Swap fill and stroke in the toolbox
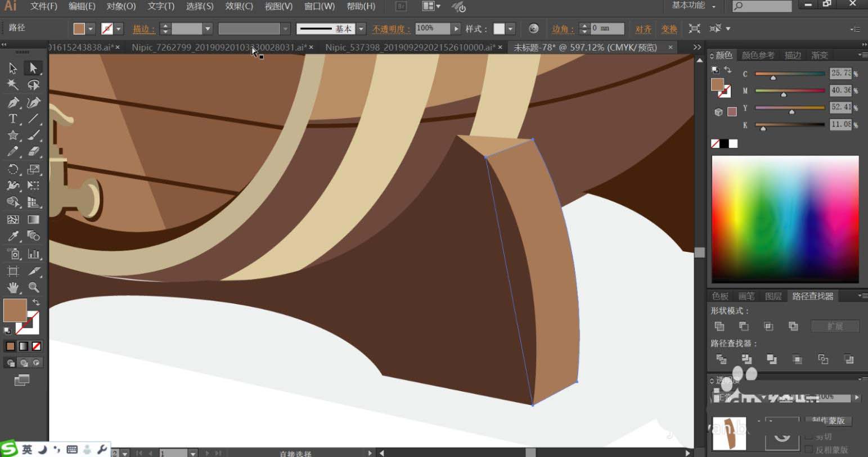 coord(36,302)
